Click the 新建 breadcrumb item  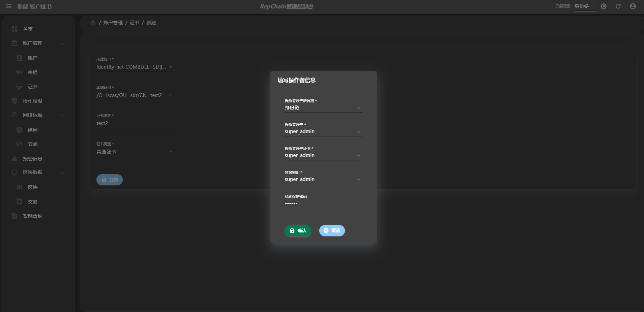click(x=151, y=23)
